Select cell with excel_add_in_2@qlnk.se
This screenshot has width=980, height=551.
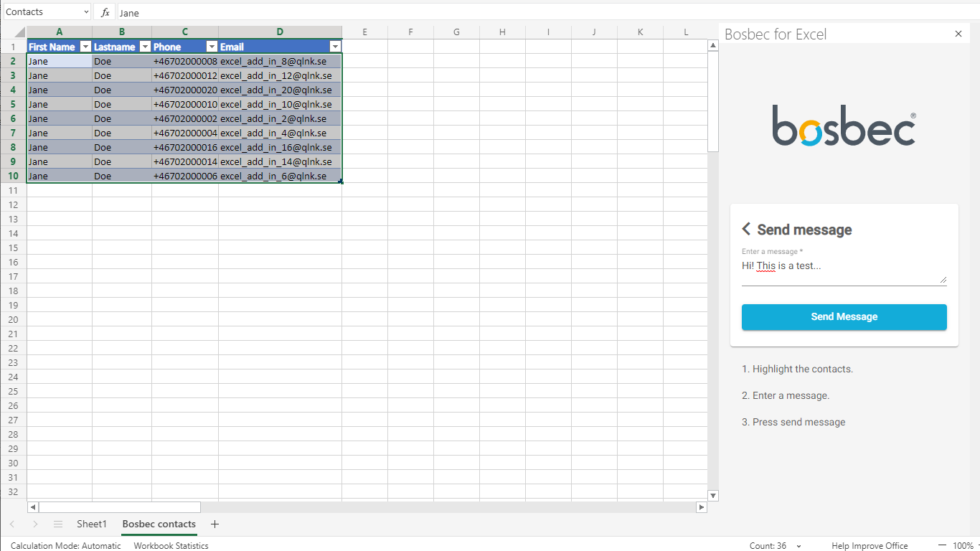point(280,118)
